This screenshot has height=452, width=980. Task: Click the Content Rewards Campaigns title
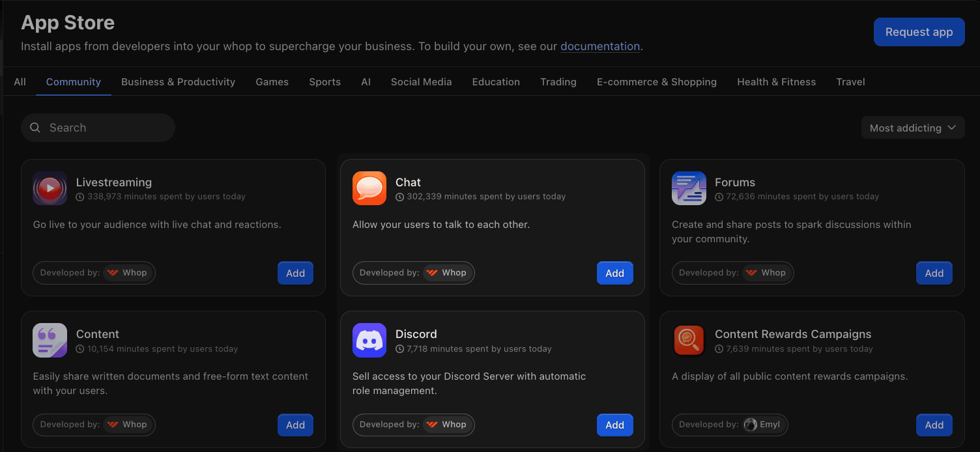click(793, 334)
